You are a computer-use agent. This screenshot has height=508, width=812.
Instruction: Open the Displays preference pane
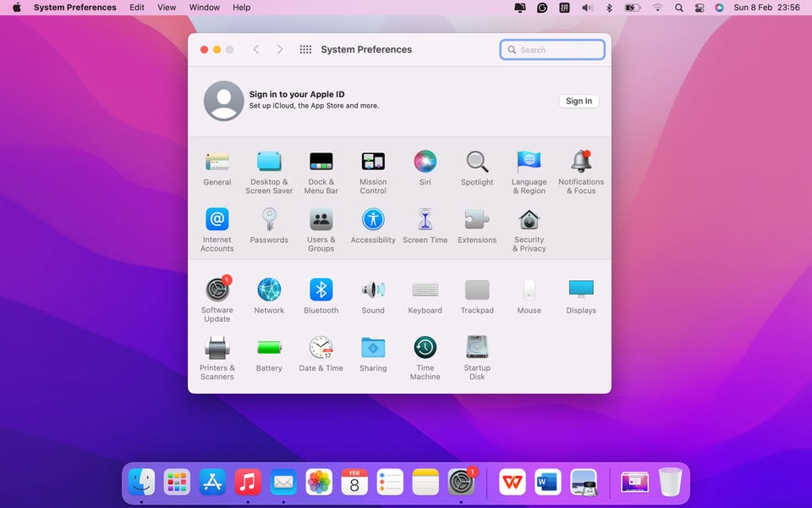(580, 290)
